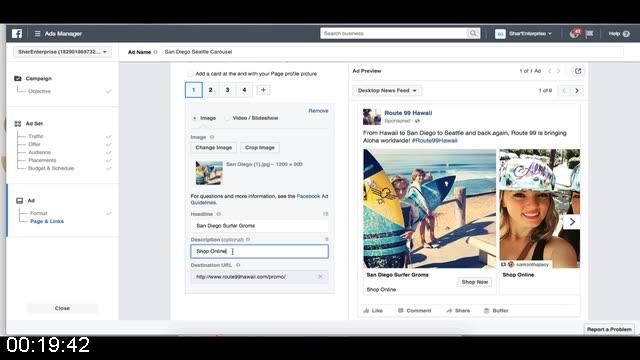Switch to carousel card 2 tab
Screen dimensions: 640x360
tap(211, 90)
